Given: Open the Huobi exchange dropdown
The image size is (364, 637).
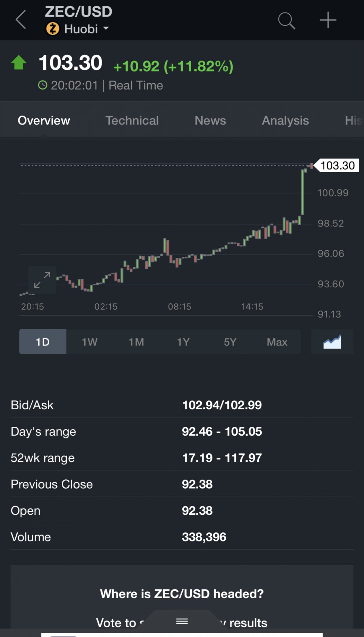Looking at the screenshot, I should (87, 29).
